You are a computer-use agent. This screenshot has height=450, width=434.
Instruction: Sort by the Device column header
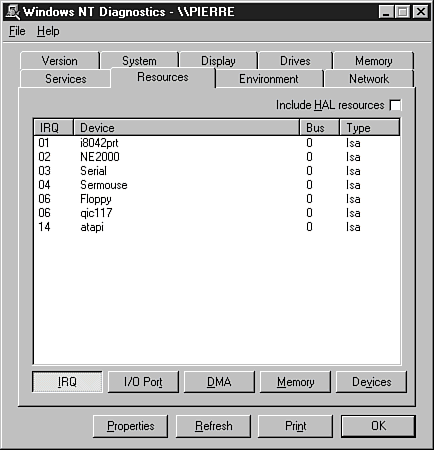pyautogui.click(x=186, y=127)
